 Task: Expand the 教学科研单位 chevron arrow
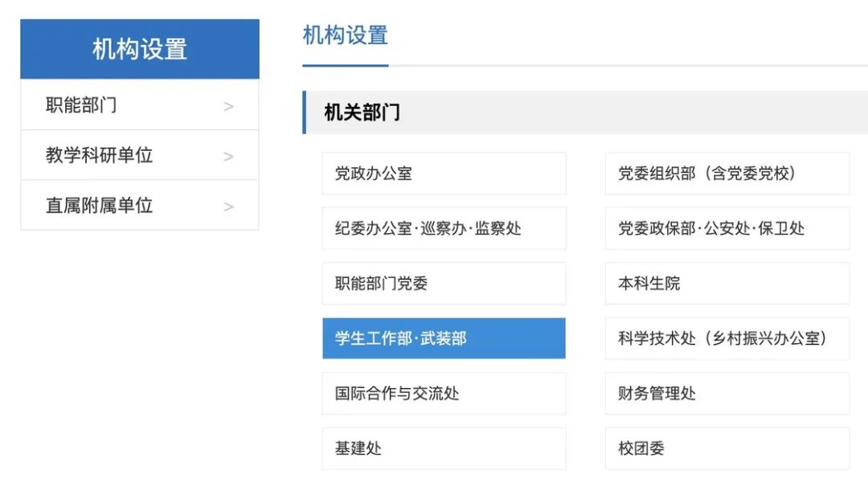coord(229,156)
